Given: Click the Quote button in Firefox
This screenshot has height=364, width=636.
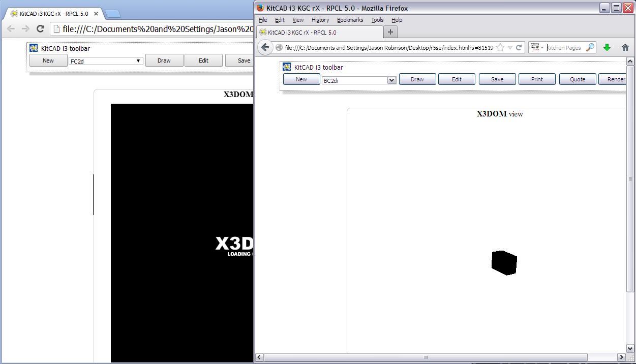Looking at the screenshot, I should (578, 79).
